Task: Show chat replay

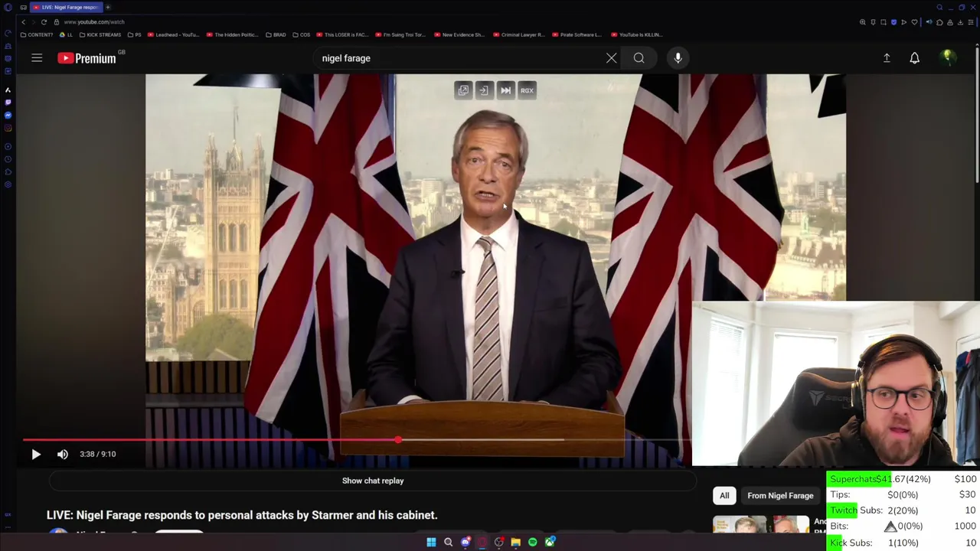Action: [x=373, y=481]
